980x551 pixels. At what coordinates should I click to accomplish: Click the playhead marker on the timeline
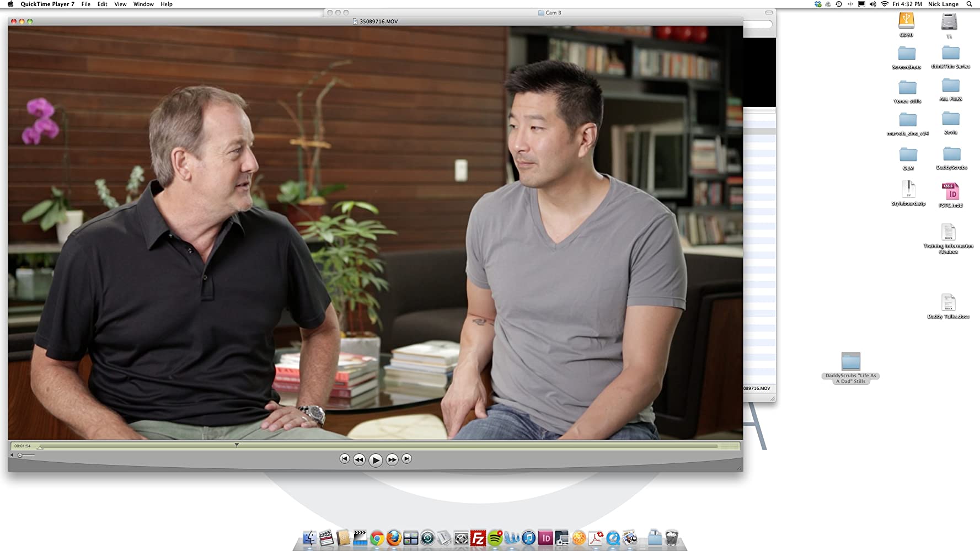pyautogui.click(x=237, y=445)
